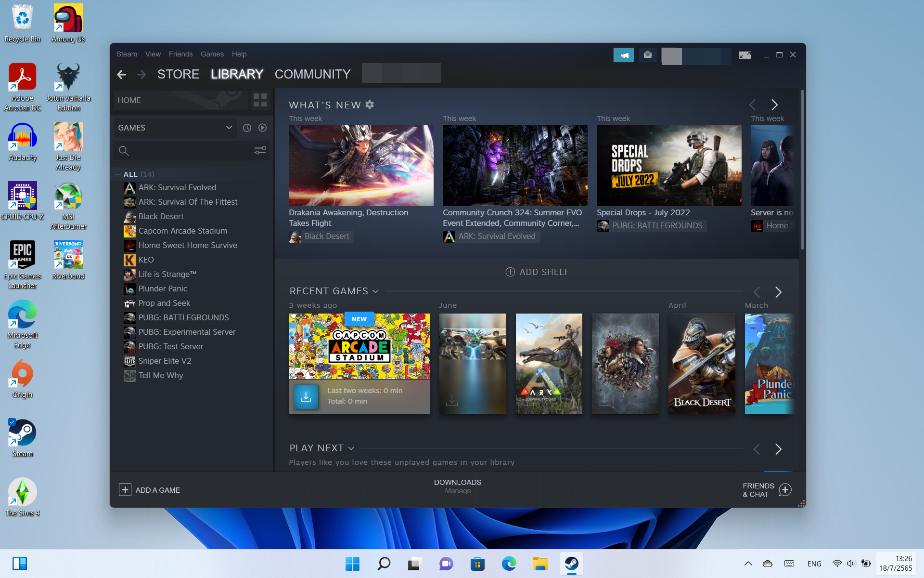This screenshot has height=578, width=924.
Task: Open the Recent Games shelf dropdown
Action: (375, 291)
